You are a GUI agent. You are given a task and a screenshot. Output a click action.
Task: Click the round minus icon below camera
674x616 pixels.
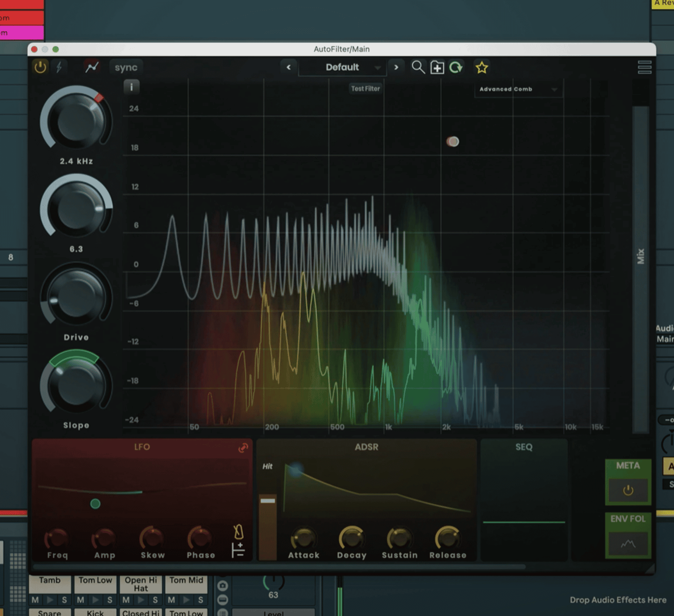coord(223,600)
